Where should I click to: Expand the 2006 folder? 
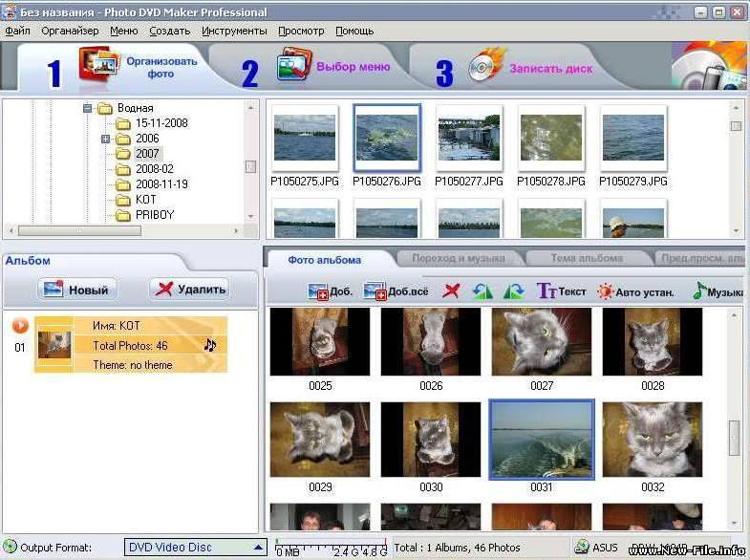click(105, 140)
